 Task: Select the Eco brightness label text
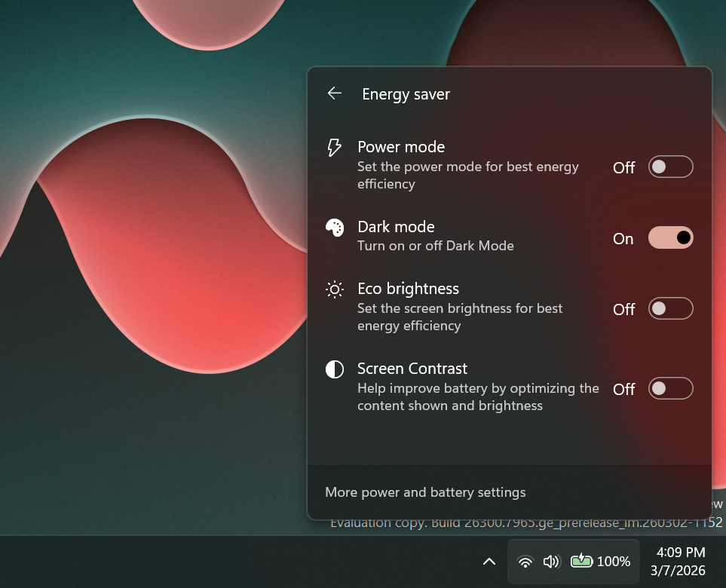(408, 289)
